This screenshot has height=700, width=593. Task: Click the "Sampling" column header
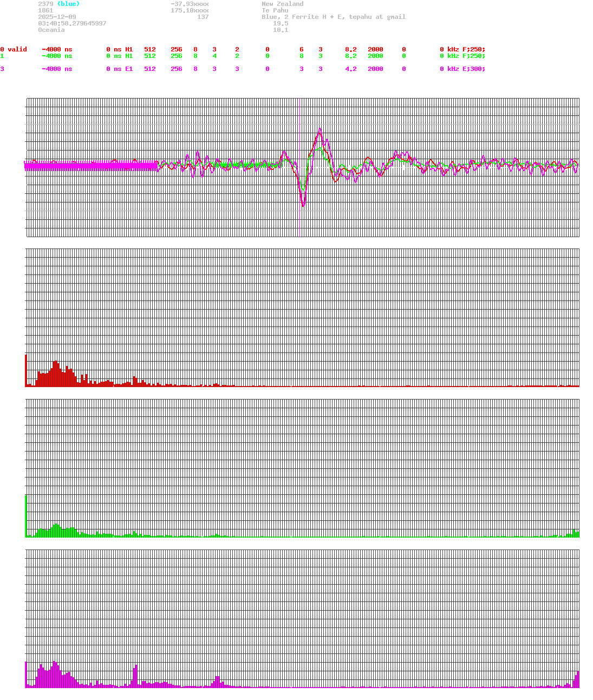tap(383, 43)
